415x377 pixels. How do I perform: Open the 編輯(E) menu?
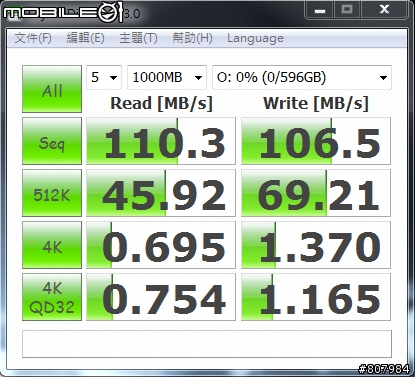click(86, 38)
